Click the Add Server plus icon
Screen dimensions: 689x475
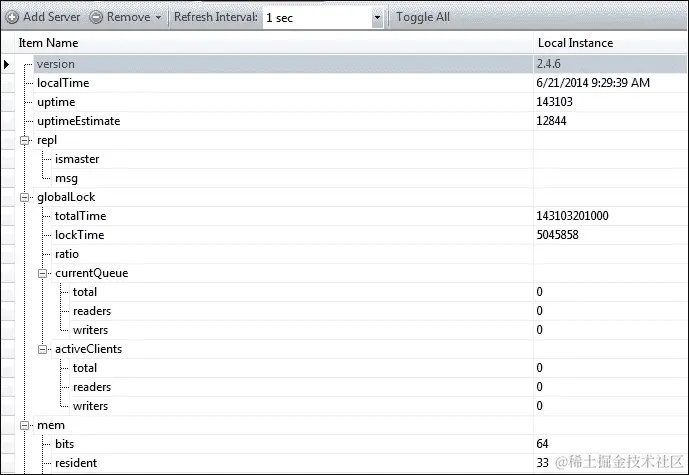click(x=12, y=17)
